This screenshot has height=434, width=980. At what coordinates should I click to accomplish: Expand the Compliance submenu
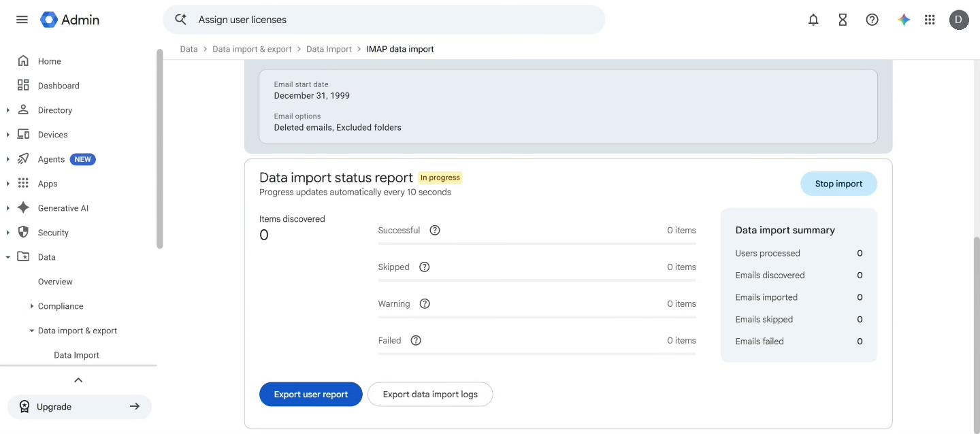31,306
